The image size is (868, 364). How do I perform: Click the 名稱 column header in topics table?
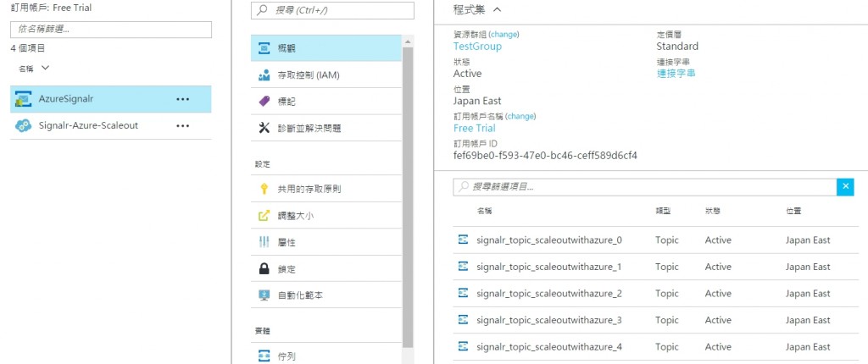tap(484, 211)
